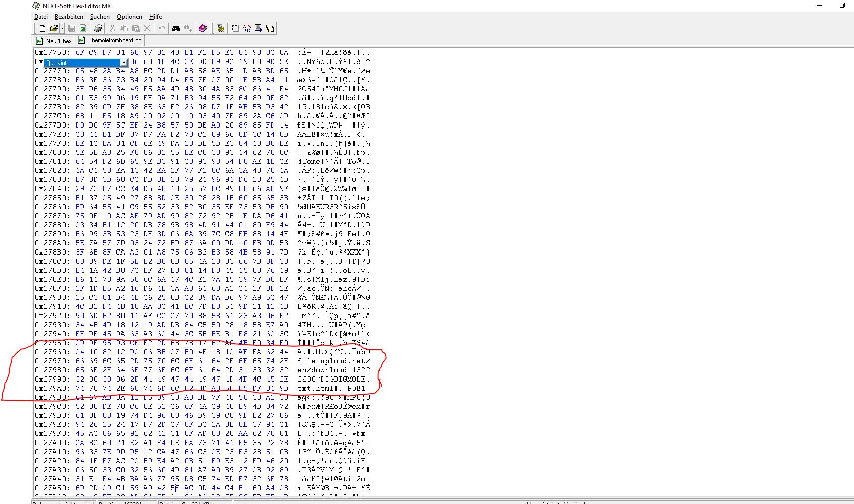Click the Print icon

click(x=98, y=29)
